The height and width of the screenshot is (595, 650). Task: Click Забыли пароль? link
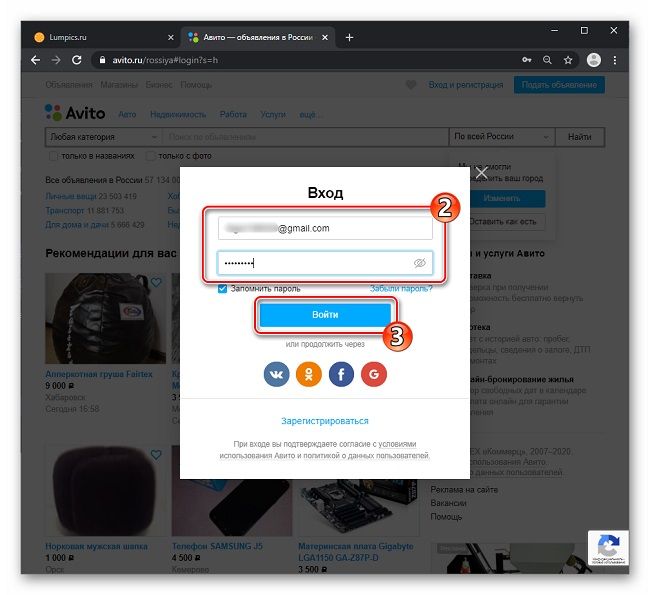401,289
